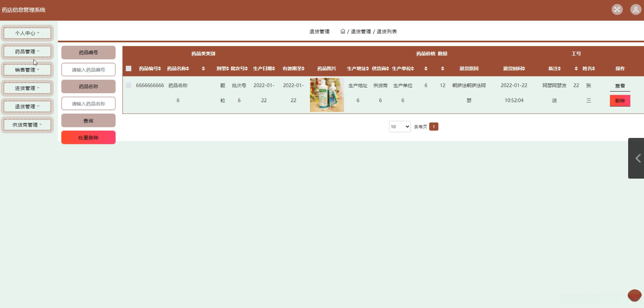Sort table by 有效期至 column arrows
Screen dimensions: 644x308
303,69
